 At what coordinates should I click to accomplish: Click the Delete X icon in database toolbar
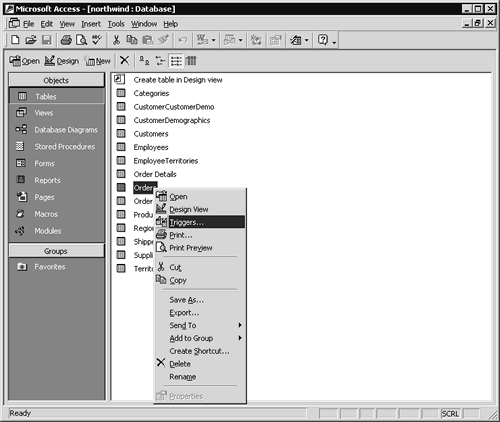(124, 61)
